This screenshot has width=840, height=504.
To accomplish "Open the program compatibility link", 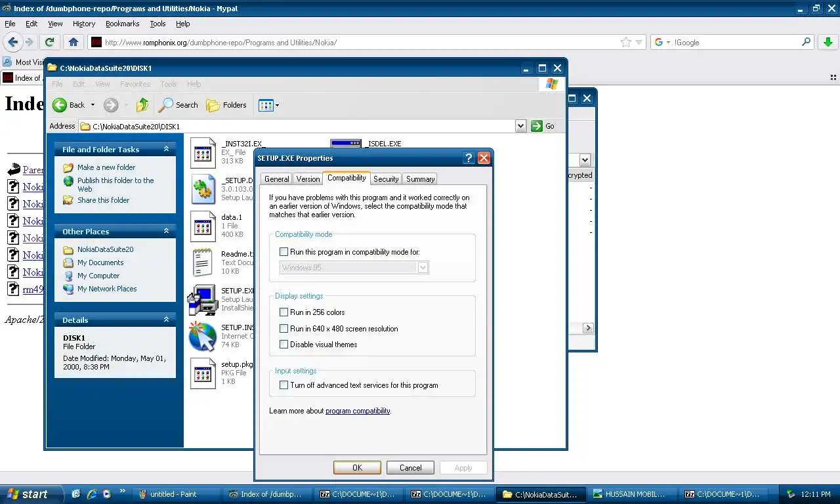I will point(358,411).
